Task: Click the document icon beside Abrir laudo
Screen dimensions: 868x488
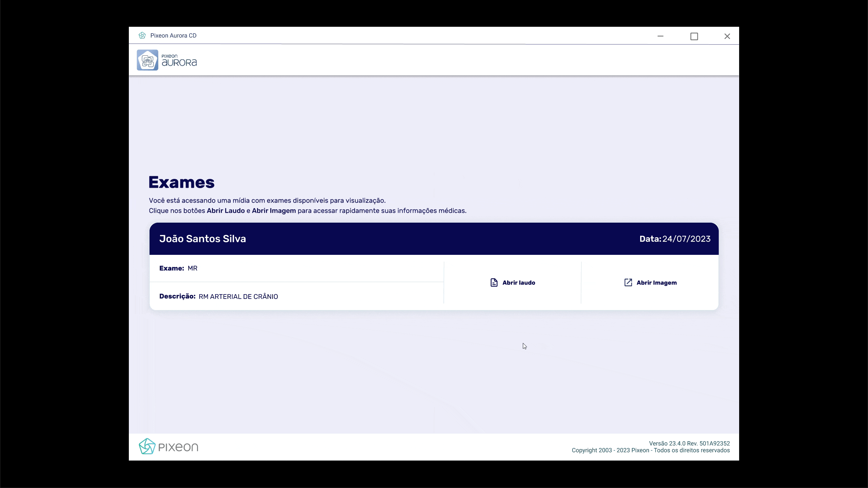Action: [x=494, y=283]
